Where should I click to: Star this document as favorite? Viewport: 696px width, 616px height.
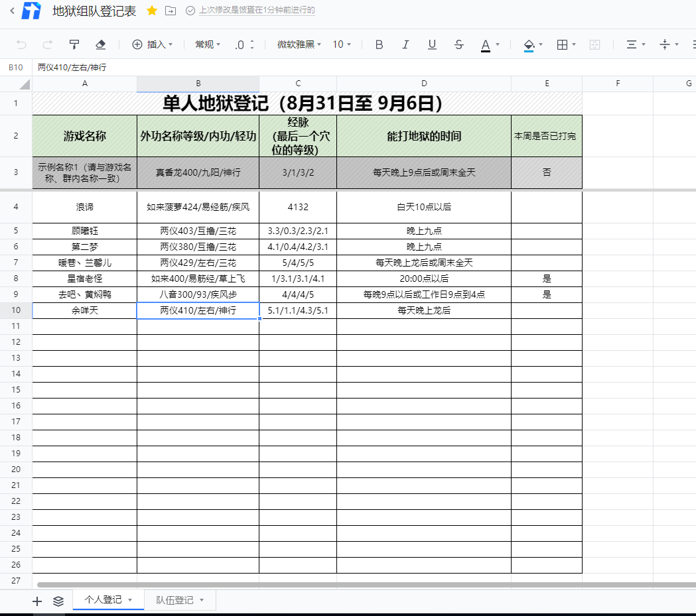point(152,11)
